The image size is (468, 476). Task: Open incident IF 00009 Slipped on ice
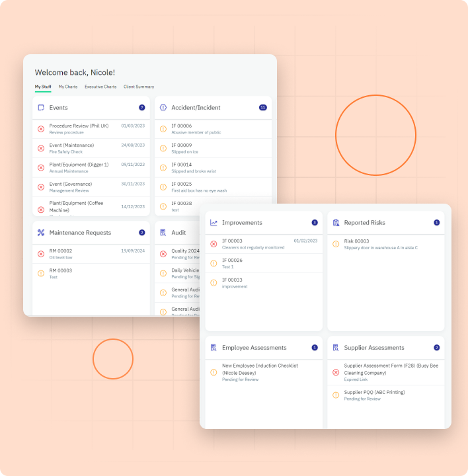tap(213, 149)
